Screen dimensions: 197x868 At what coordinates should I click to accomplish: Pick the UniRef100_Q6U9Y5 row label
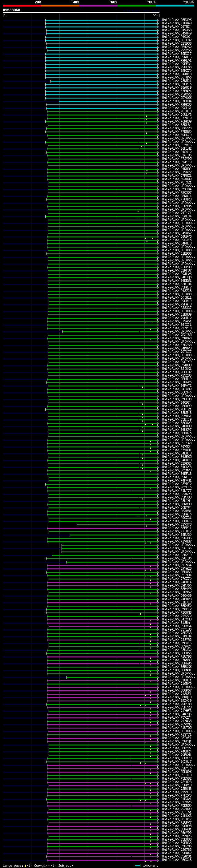coord(177,236)
